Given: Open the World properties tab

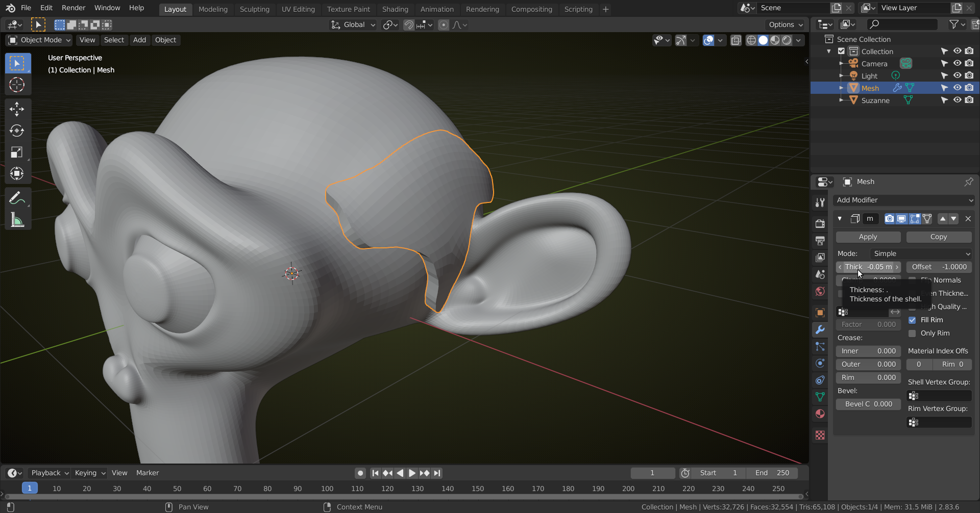Looking at the screenshot, I should 820,291.
